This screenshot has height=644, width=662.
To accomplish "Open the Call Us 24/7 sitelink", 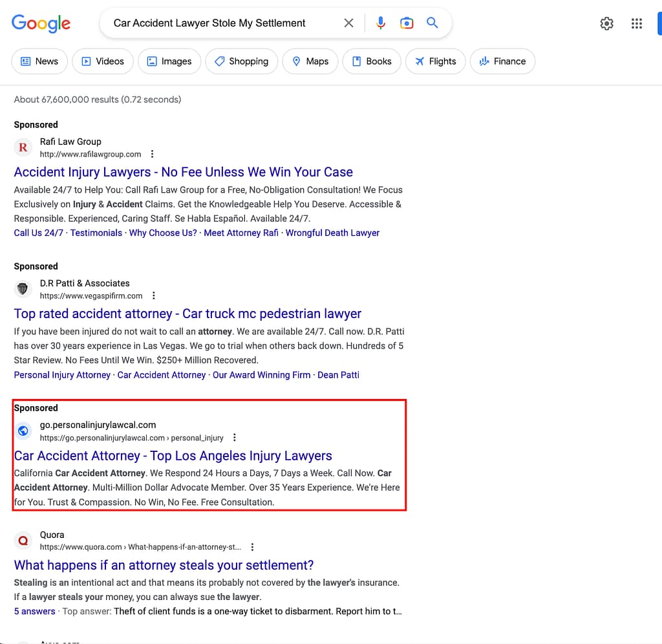I will pyautogui.click(x=38, y=233).
